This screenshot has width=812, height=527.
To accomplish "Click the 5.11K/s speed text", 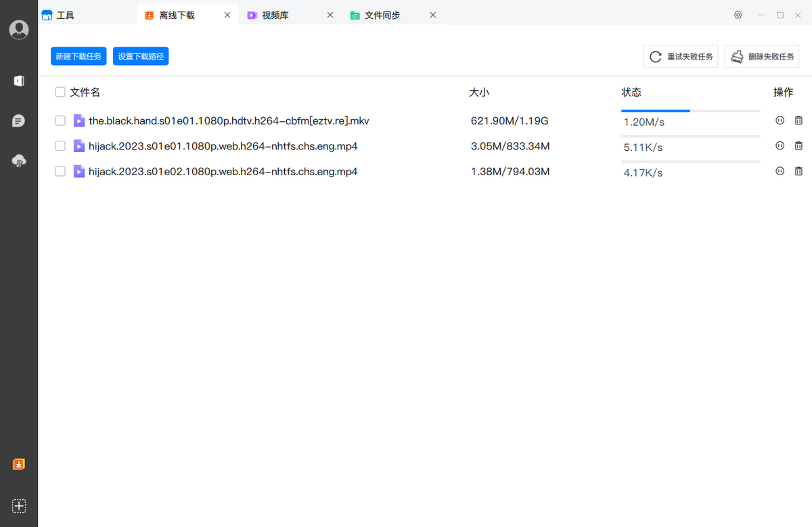I will (643, 147).
